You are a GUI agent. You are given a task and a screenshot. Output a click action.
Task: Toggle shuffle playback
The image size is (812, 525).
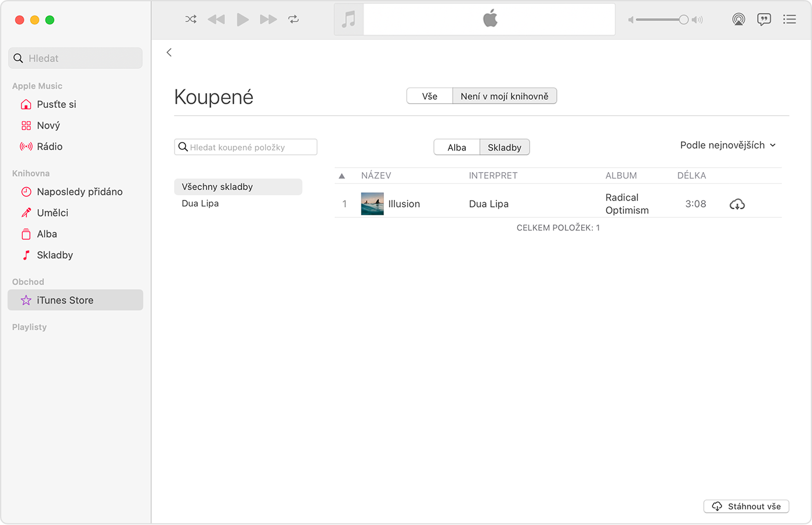coord(191,19)
